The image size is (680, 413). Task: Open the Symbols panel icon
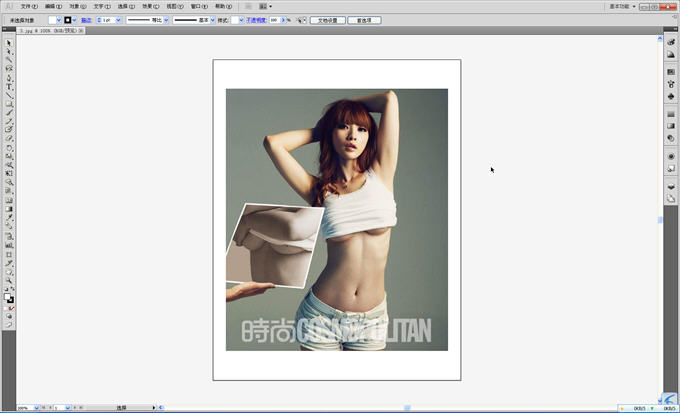click(x=671, y=97)
